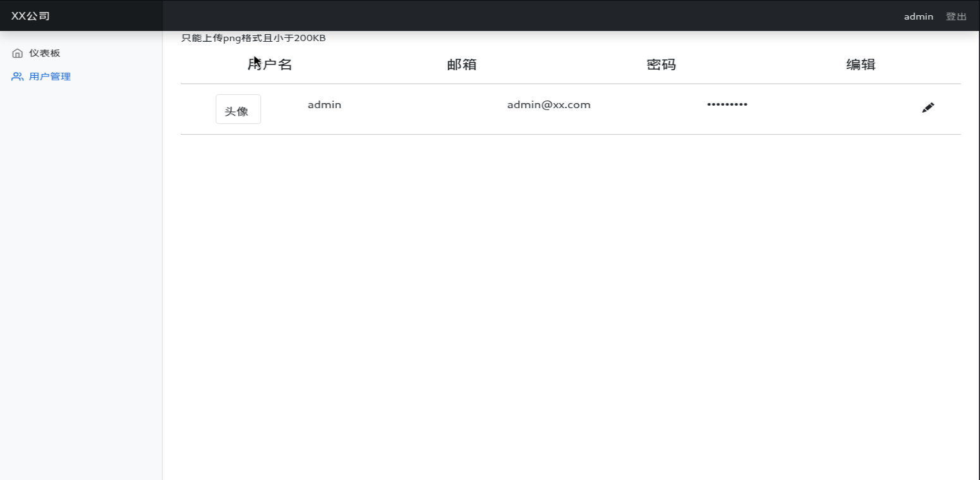The height and width of the screenshot is (480, 980).
Task: Click the png upload size hint text
Action: (x=253, y=38)
